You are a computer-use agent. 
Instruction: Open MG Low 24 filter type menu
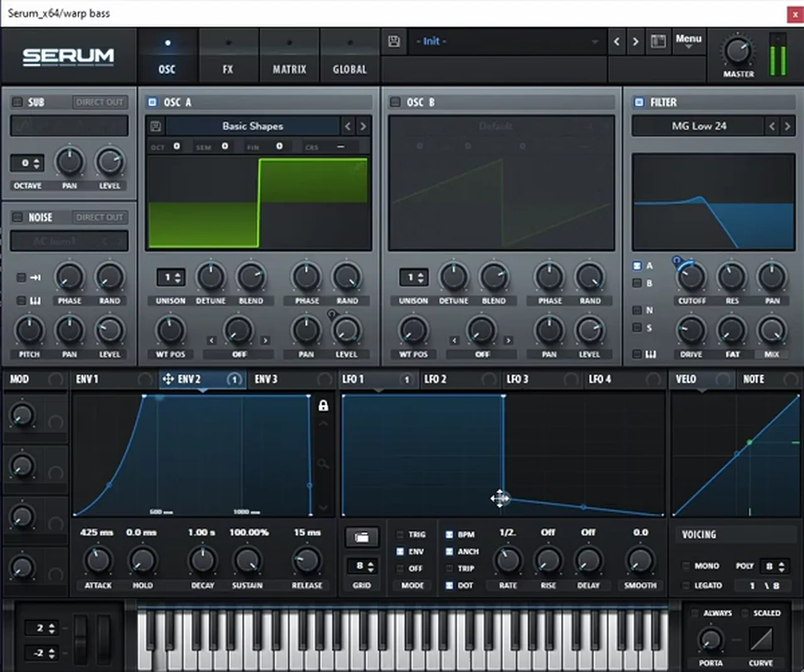(x=698, y=126)
